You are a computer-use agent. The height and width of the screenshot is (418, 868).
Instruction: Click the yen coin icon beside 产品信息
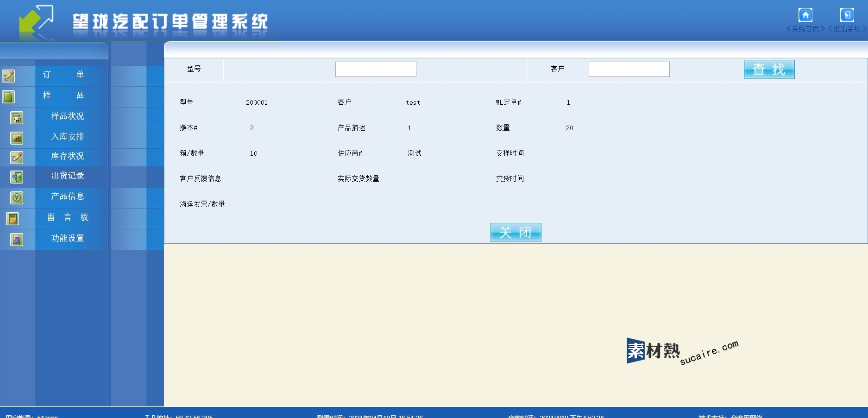(x=17, y=198)
